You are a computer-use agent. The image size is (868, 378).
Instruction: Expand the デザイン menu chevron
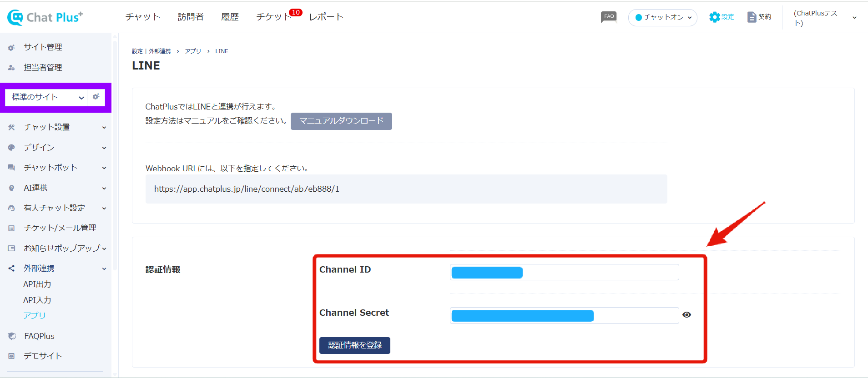click(104, 148)
